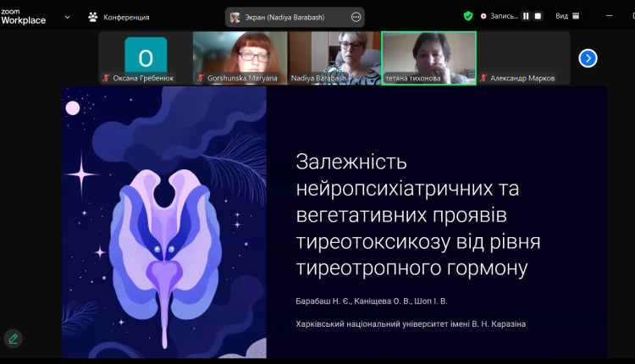This screenshot has width=635, height=364.
Task: Pause the recording
Action: pyautogui.click(x=526, y=15)
